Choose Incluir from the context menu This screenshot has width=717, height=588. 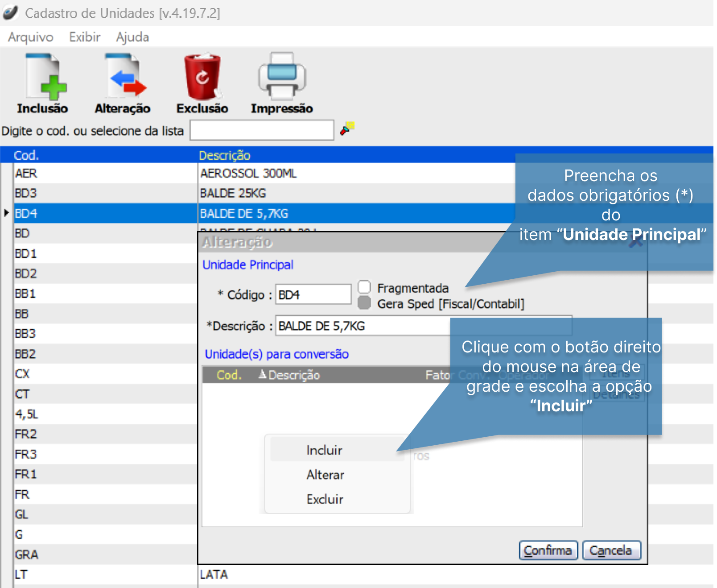point(324,450)
